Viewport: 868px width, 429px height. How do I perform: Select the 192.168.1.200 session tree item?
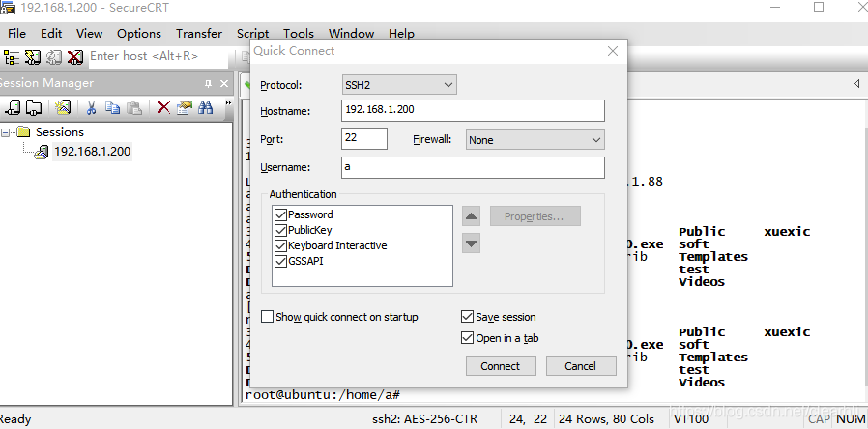[92, 152]
